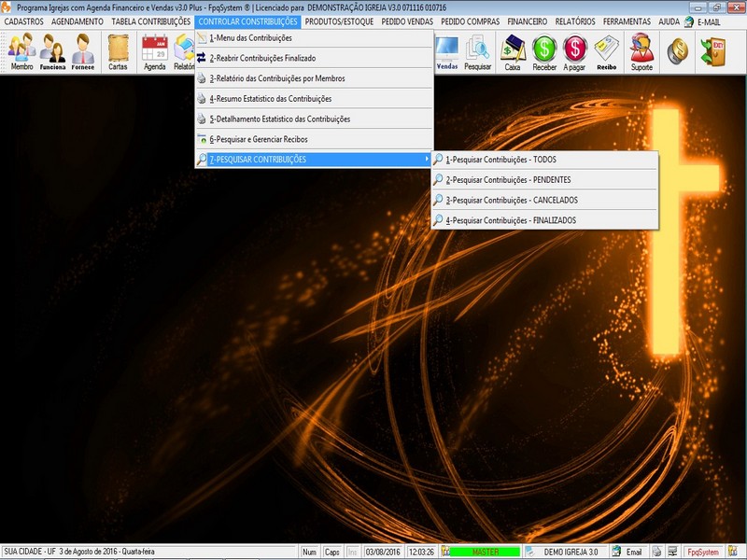Open the Suporte support agent icon
The width and height of the screenshot is (747, 560).
(x=641, y=51)
